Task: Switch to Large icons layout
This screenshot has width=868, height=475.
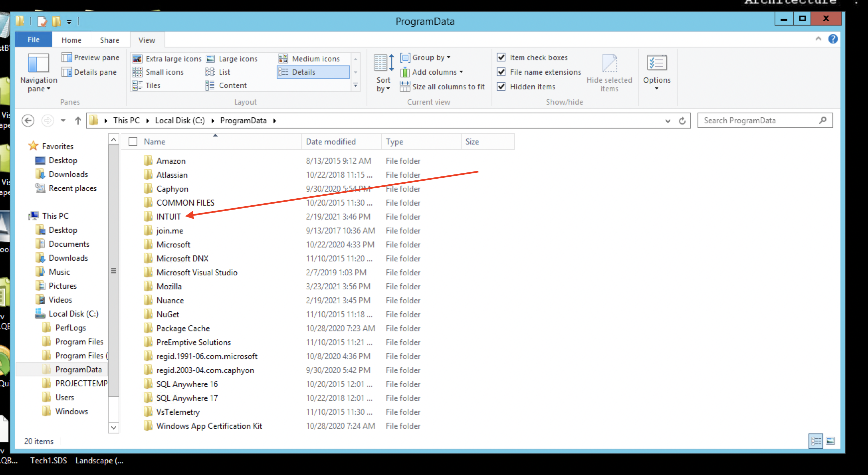Action: (232, 58)
